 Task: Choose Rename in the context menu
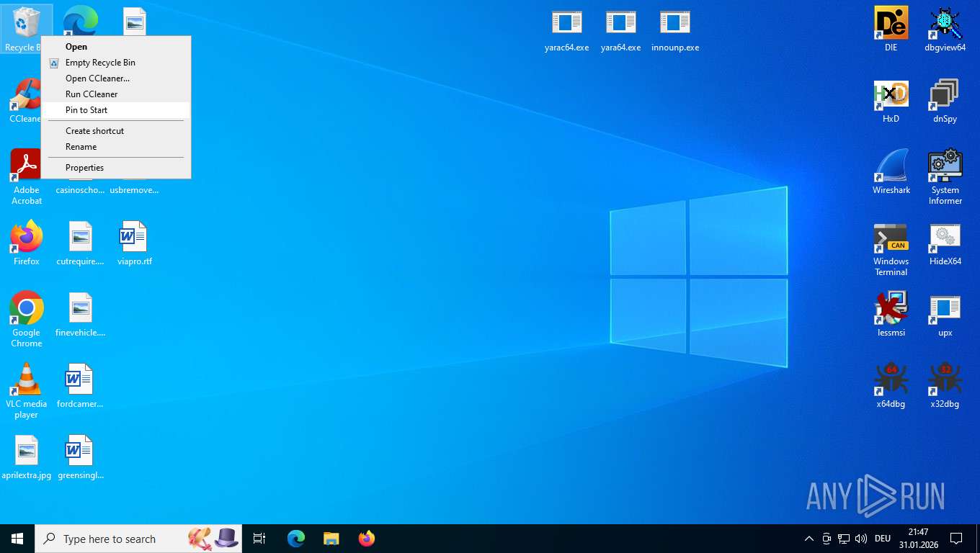pyautogui.click(x=116, y=147)
